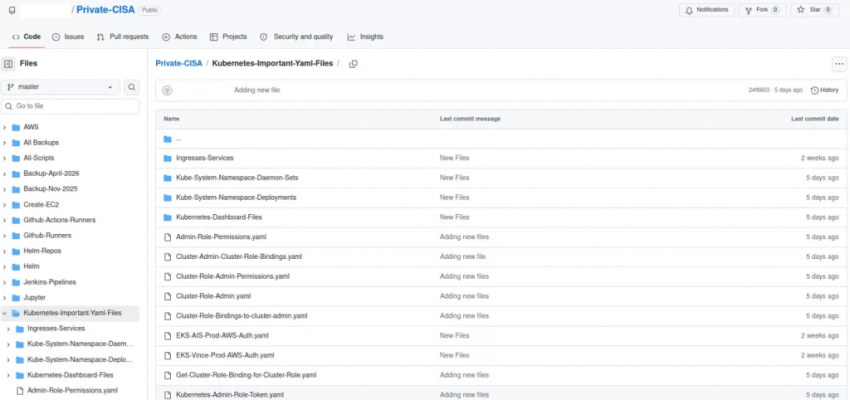Open the more options ellipsis menu

(x=839, y=64)
